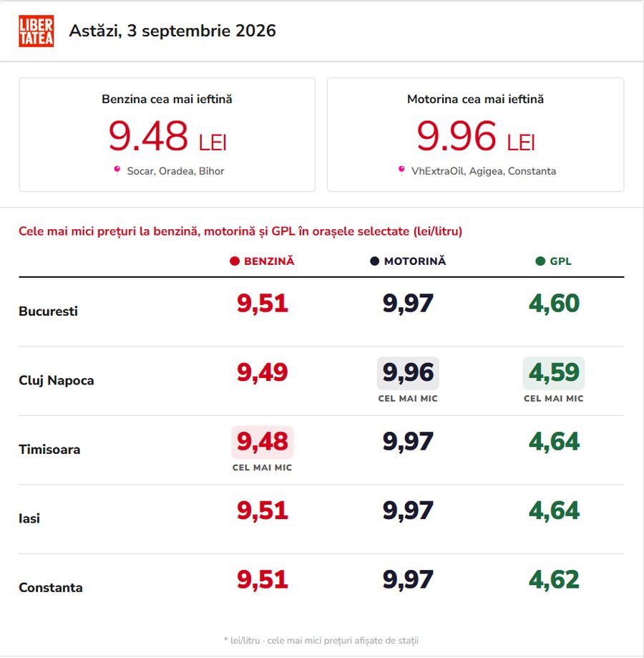Open the cheapest gasoline card 9.48 LEI
This screenshot has height=658, width=644.
click(167, 135)
